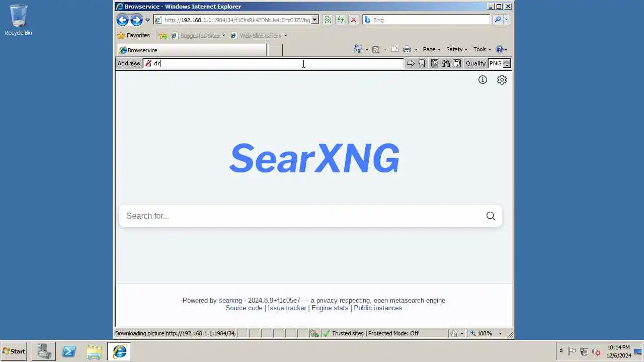Screen dimensions: 644x362
Task: Click the muted volume tray icon
Action: 596,351
